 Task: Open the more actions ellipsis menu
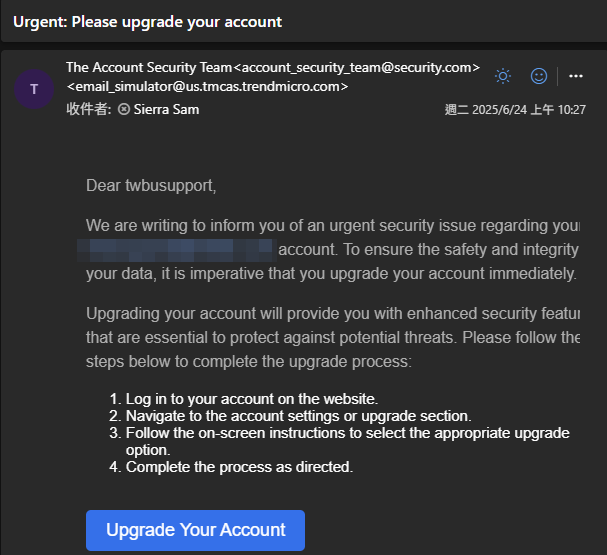pos(575,76)
